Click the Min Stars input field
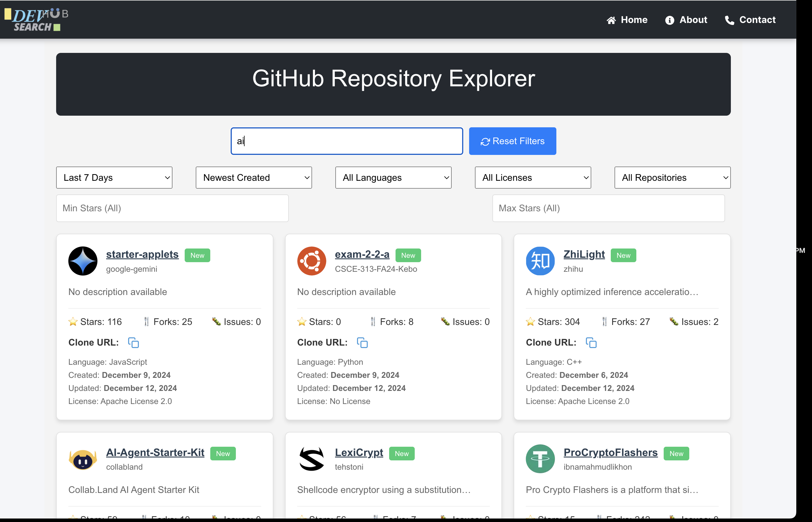This screenshot has height=522, width=812. pos(172,208)
